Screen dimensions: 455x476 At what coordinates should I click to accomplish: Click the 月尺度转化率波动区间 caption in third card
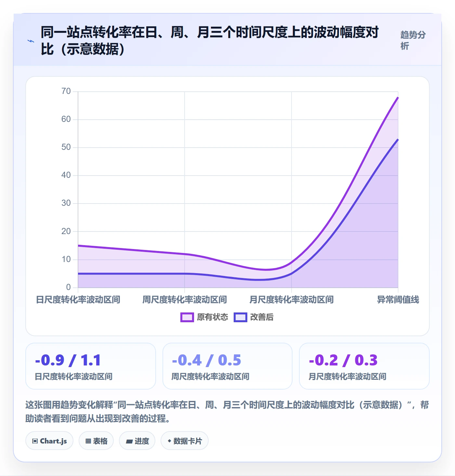pyautogui.click(x=347, y=377)
